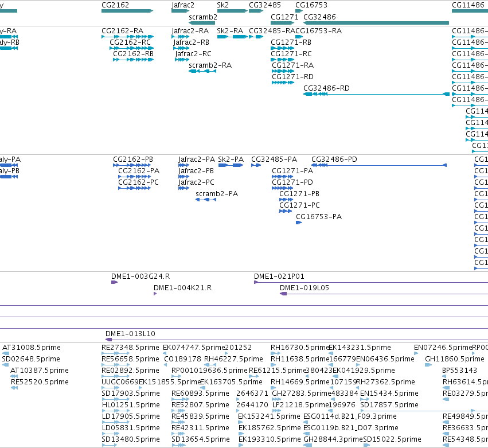Click EST RE52520.5prime

tap(14, 388)
